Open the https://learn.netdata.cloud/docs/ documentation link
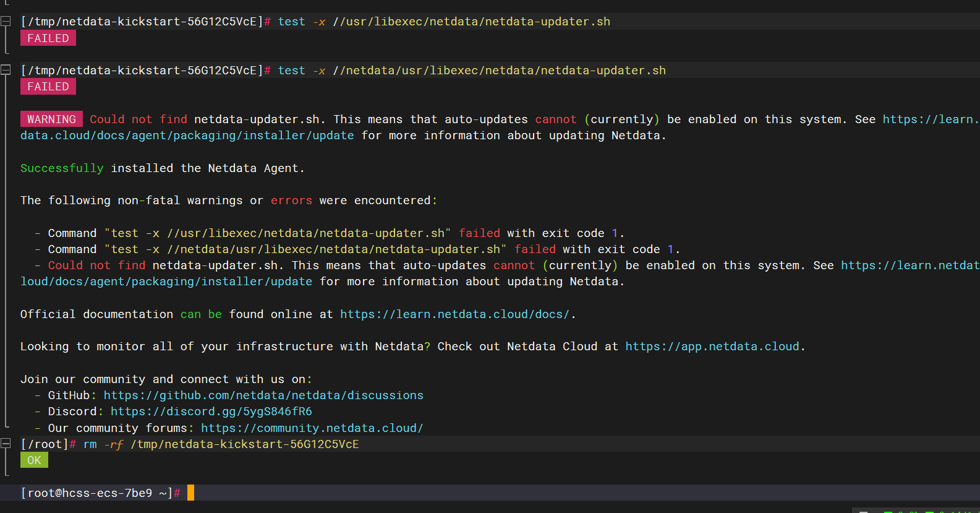Image resolution: width=980 pixels, height=513 pixels. (454, 314)
